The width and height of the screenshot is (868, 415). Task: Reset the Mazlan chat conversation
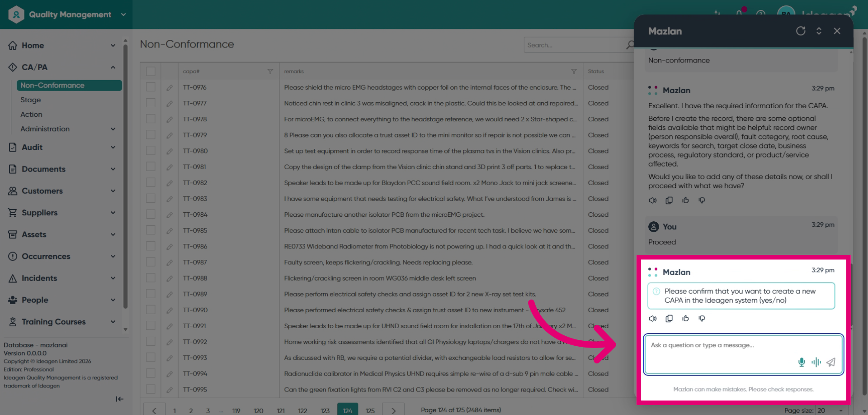(801, 31)
